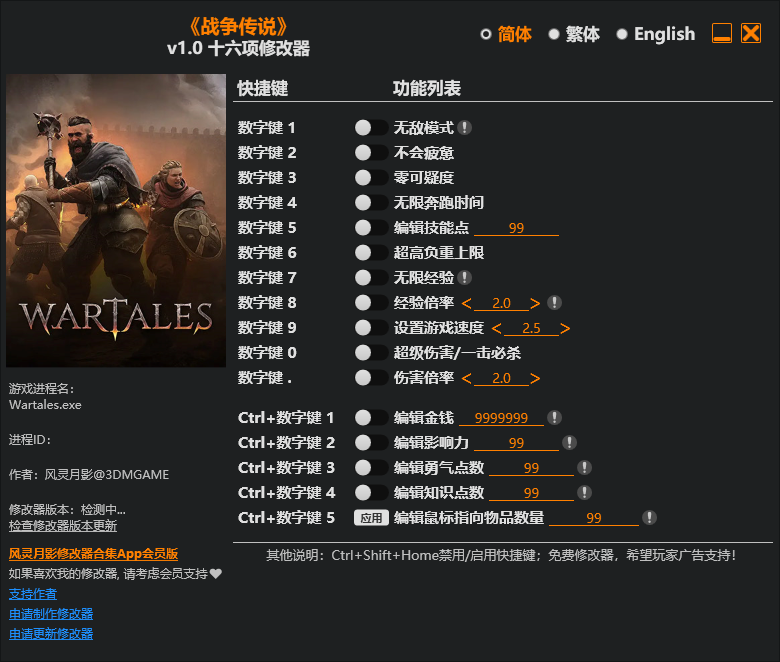Viewport: 780px width, 662px height.
Task: Enable 不会疲惫 switch
Action: (x=371, y=153)
